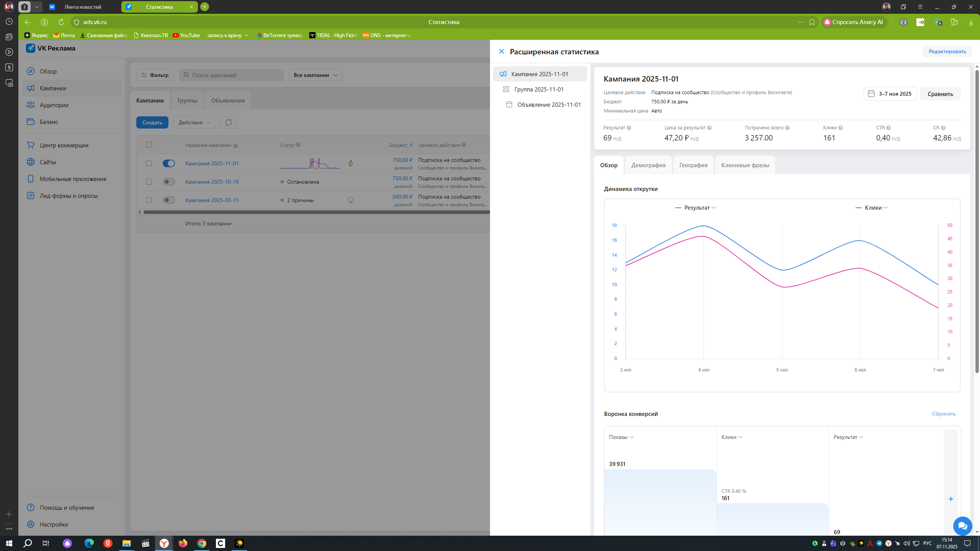Switch to the Ключевые фразы tab

[x=745, y=165]
